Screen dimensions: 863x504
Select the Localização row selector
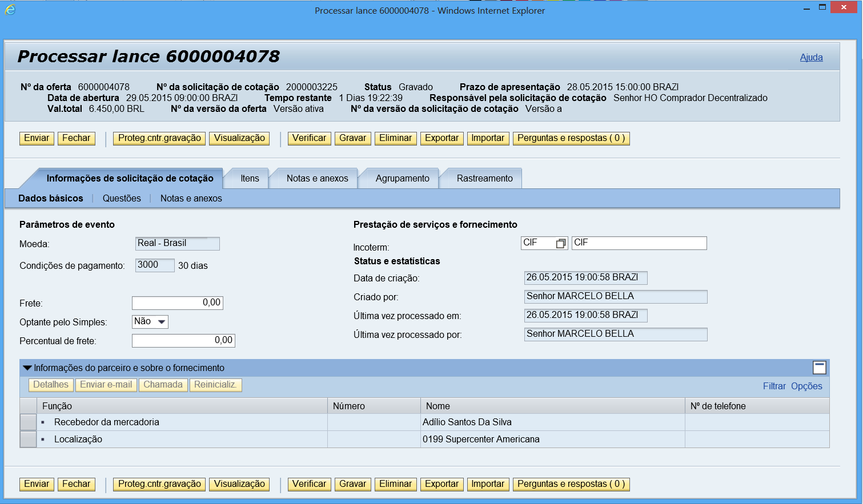(x=28, y=440)
